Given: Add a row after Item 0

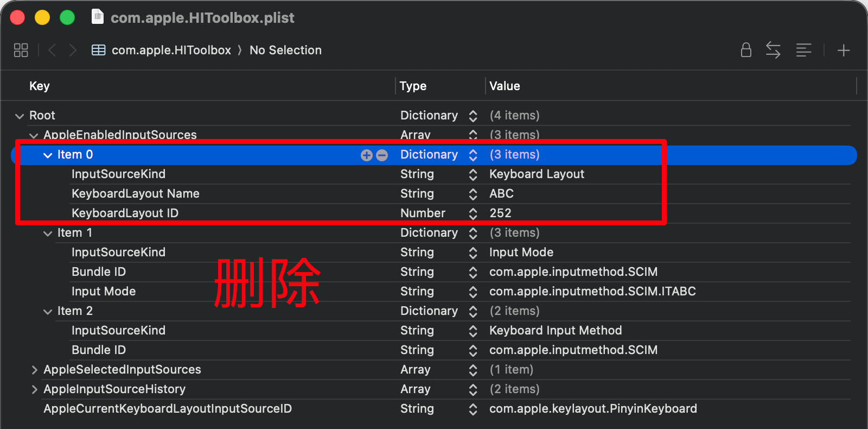Looking at the screenshot, I should pos(367,155).
